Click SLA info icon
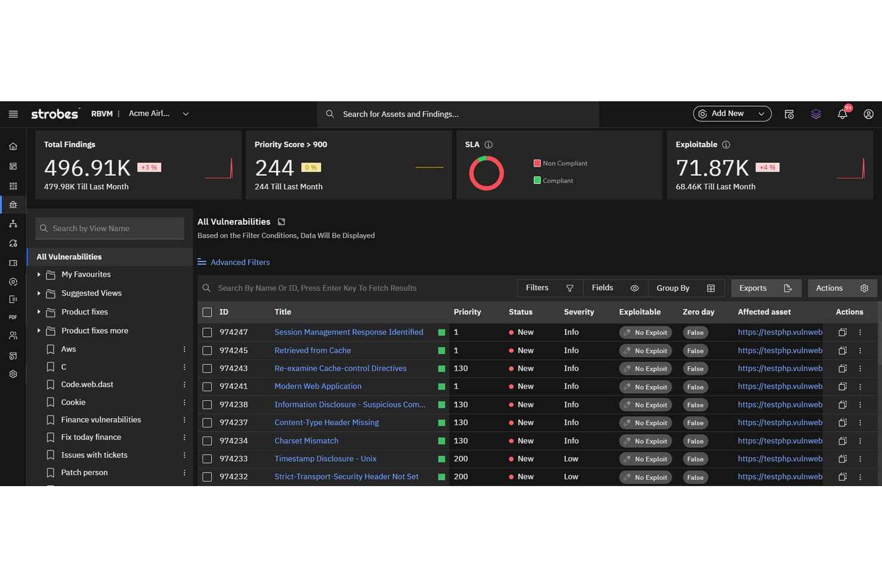Screen dimensions: 882x588 coord(489,145)
